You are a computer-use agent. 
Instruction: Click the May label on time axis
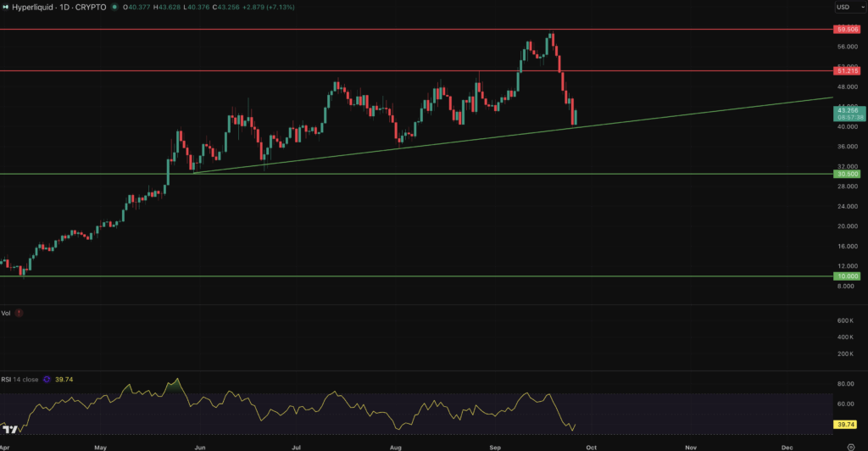(x=100, y=447)
